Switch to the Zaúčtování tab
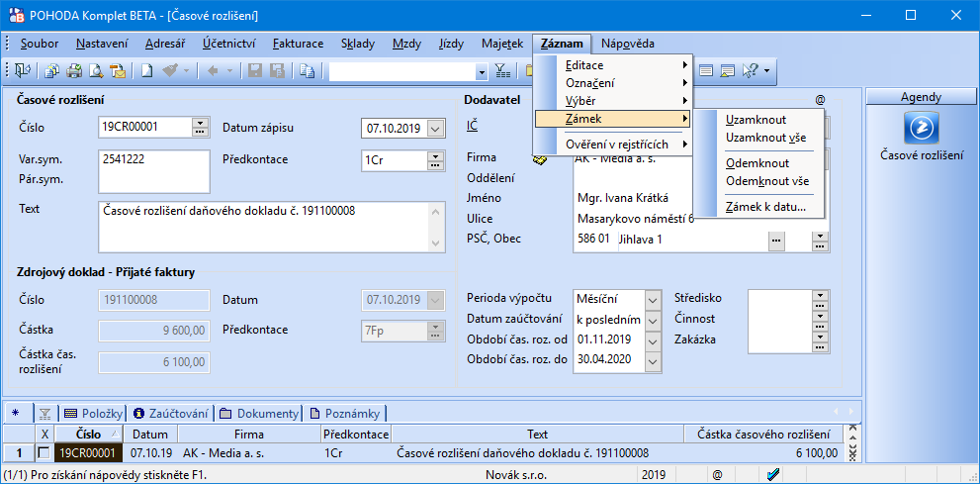The width and height of the screenshot is (980, 484). point(171,414)
